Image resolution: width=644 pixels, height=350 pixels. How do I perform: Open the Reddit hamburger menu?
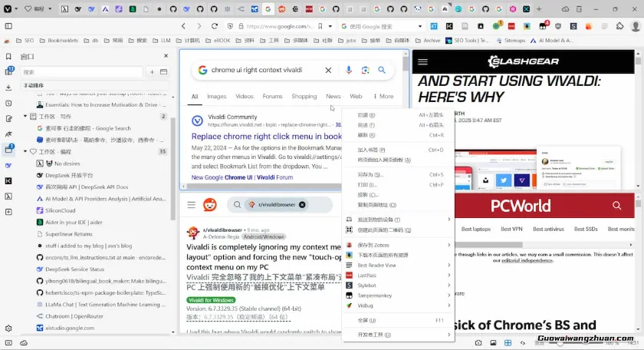tap(192, 204)
